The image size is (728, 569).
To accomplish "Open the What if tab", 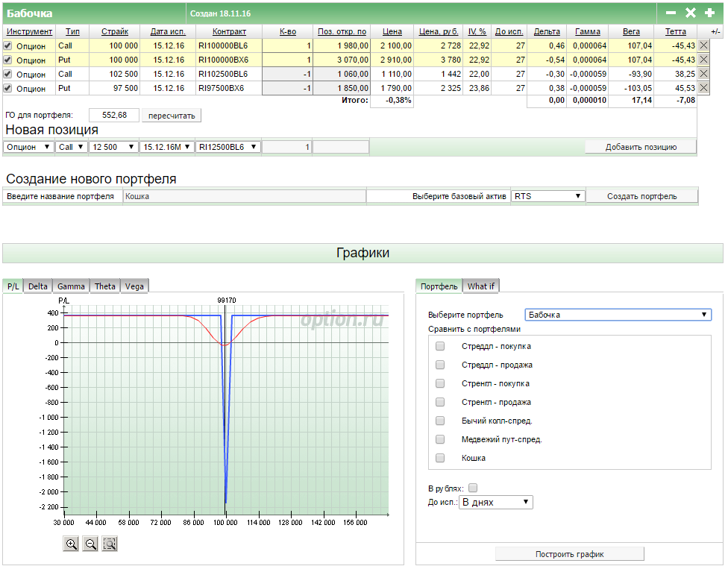I will [481, 286].
